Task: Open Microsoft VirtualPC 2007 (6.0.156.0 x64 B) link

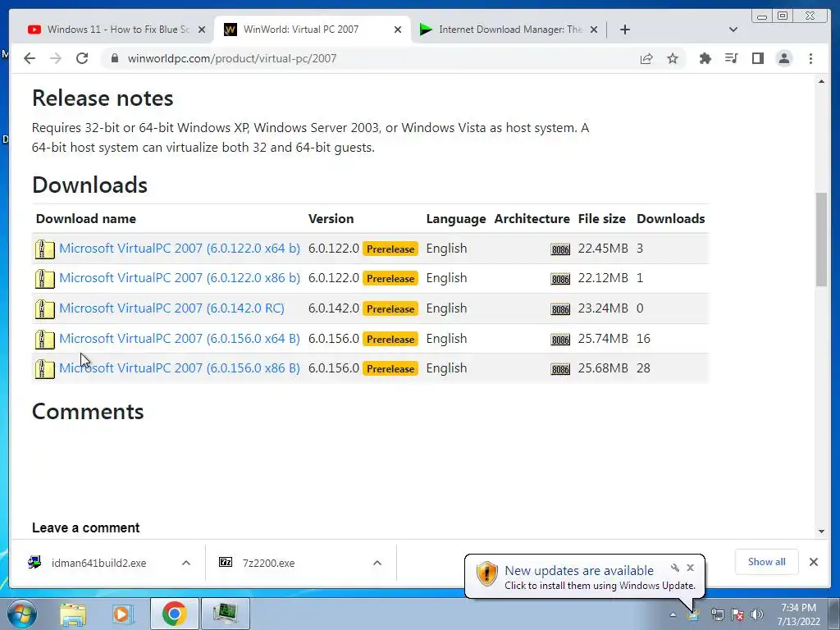Action: tap(180, 339)
